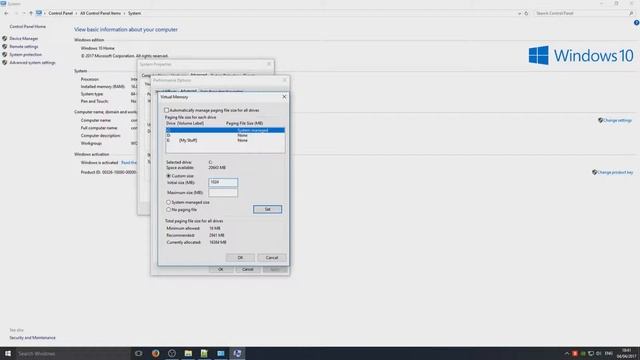Open the volume control in tray
Image resolution: width=640 pixels, height=360 pixels.
point(598,353)
